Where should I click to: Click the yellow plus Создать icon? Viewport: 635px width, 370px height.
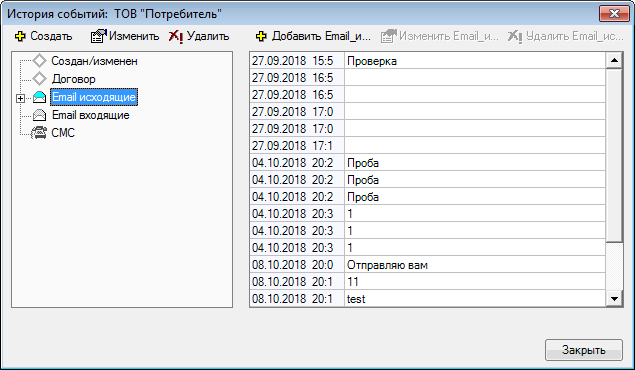click(20, 36)
